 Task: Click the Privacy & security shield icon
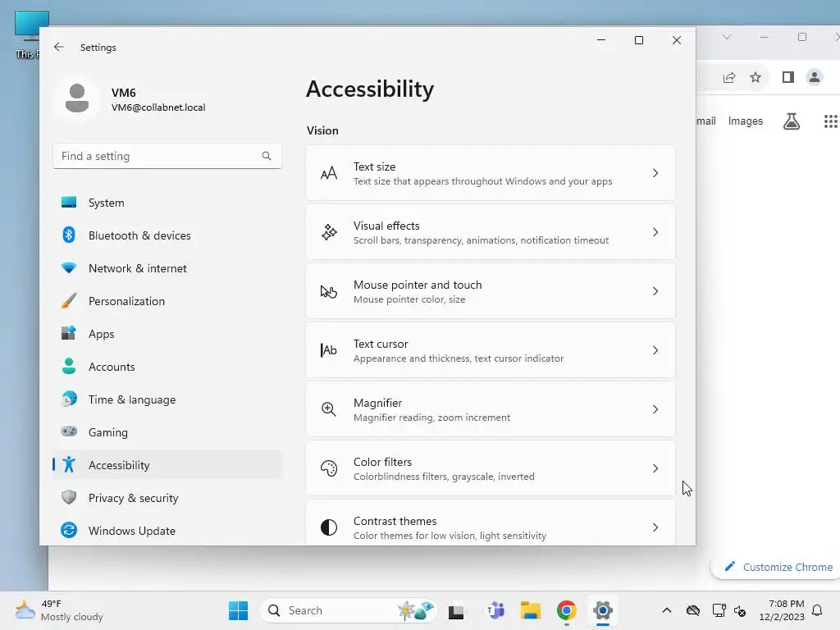click(x=69, y=497)
